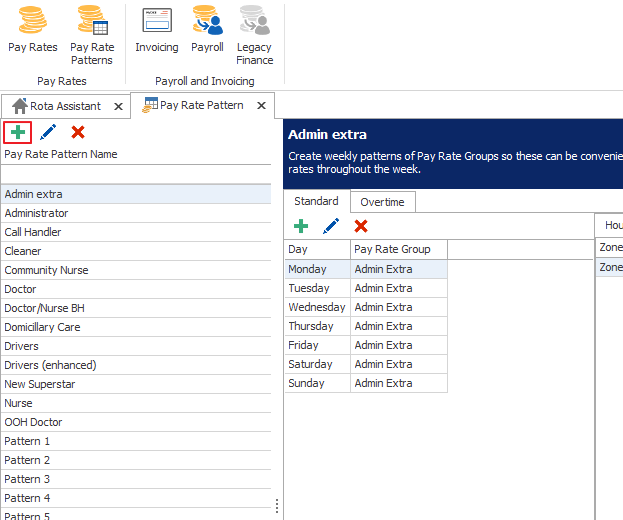Select Pattern 1 row

coord(136,441)
